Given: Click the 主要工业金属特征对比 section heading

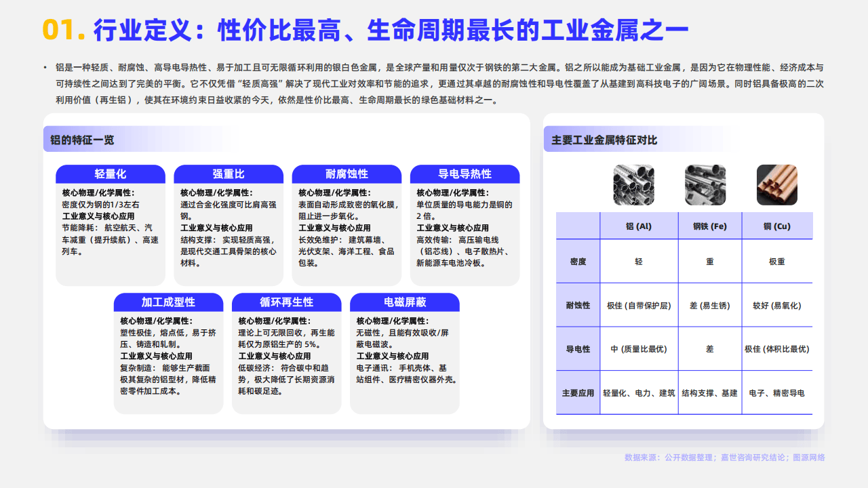Looking at the screenshot, I should tap(604, 140).
